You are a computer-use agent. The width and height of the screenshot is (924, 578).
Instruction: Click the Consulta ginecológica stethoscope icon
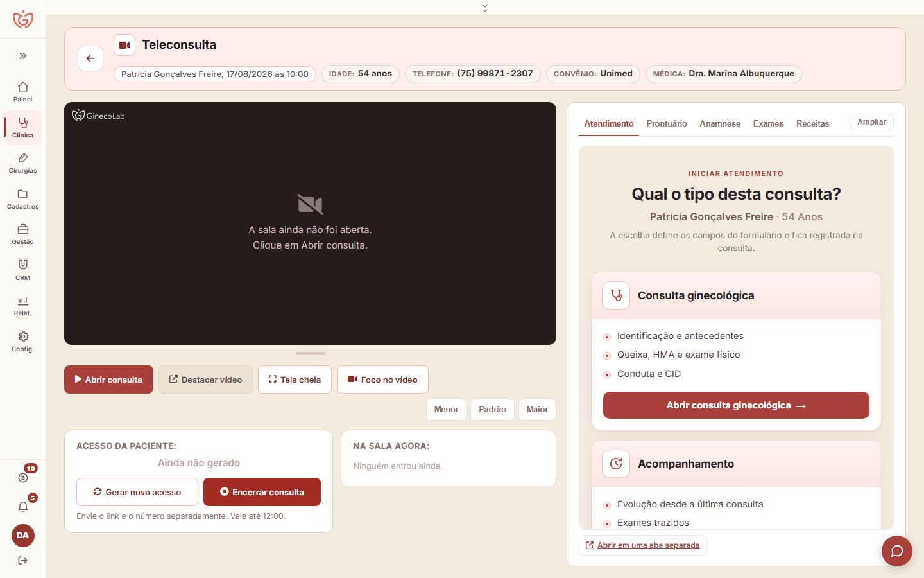pyautogui.click(x=616, y=295)
